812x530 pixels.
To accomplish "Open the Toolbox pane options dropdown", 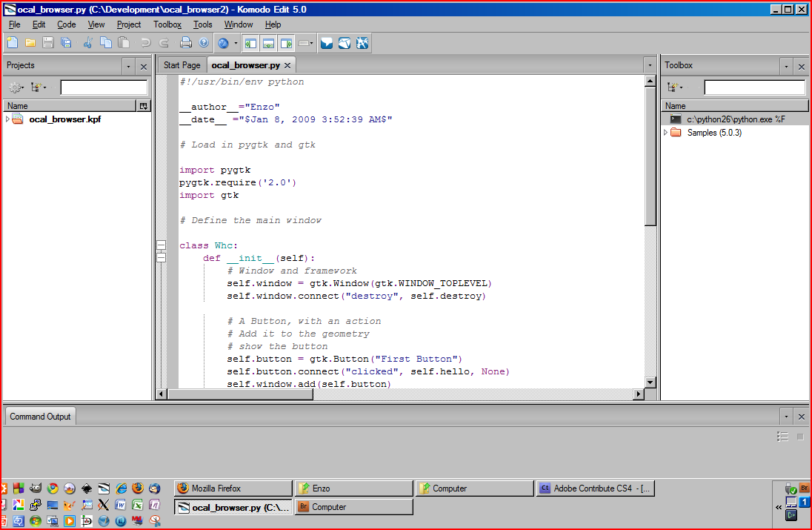I will click(786, 66).
